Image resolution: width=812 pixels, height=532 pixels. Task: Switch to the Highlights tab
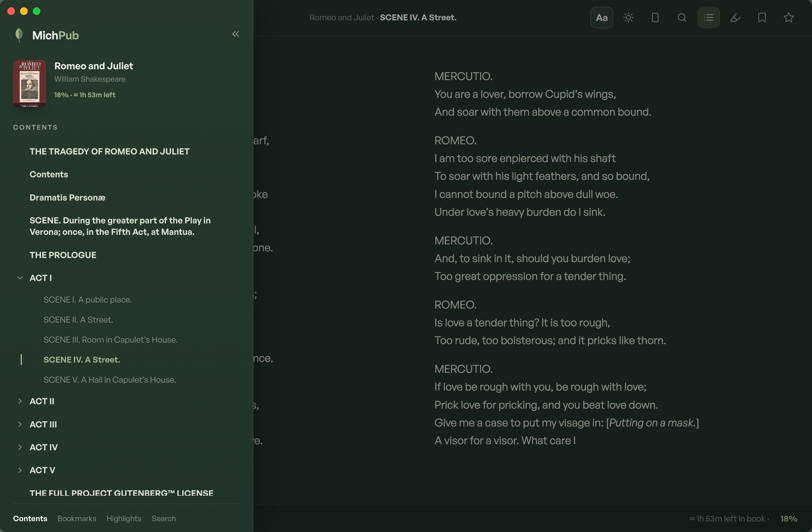[x=124, y=518]
